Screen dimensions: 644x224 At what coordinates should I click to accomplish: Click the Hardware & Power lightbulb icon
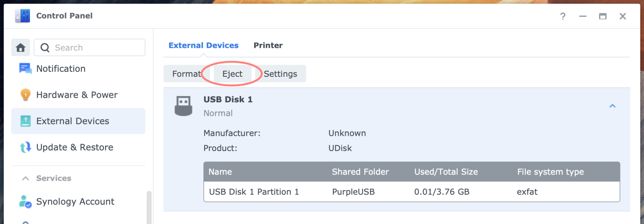click(x=25, y=95)
